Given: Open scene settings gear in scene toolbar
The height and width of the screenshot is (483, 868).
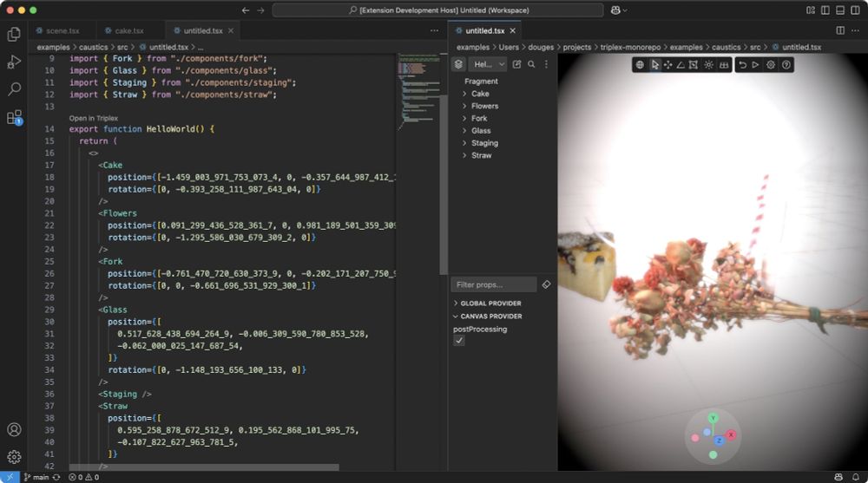Looking at the screenshot, I should (x=771, y=65).
